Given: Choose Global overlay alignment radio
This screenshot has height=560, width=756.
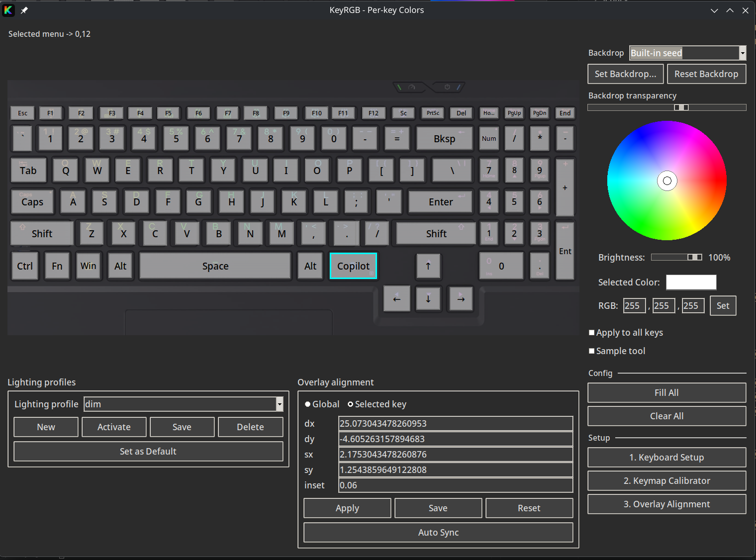Looking at the screenshot, I should pyautogui.click(x=322, y=404).
